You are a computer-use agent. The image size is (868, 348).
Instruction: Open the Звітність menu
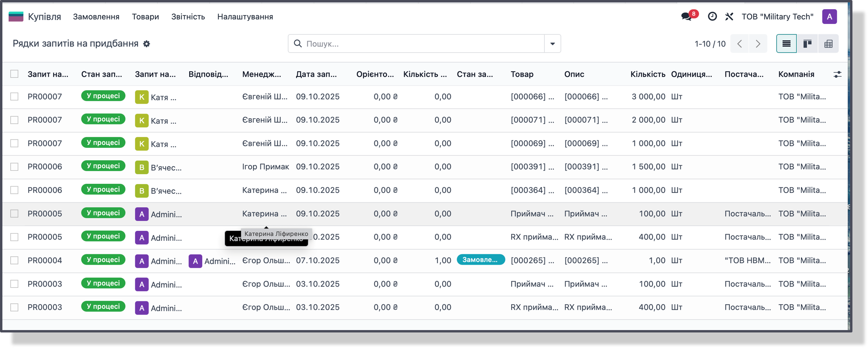(188, 17)
